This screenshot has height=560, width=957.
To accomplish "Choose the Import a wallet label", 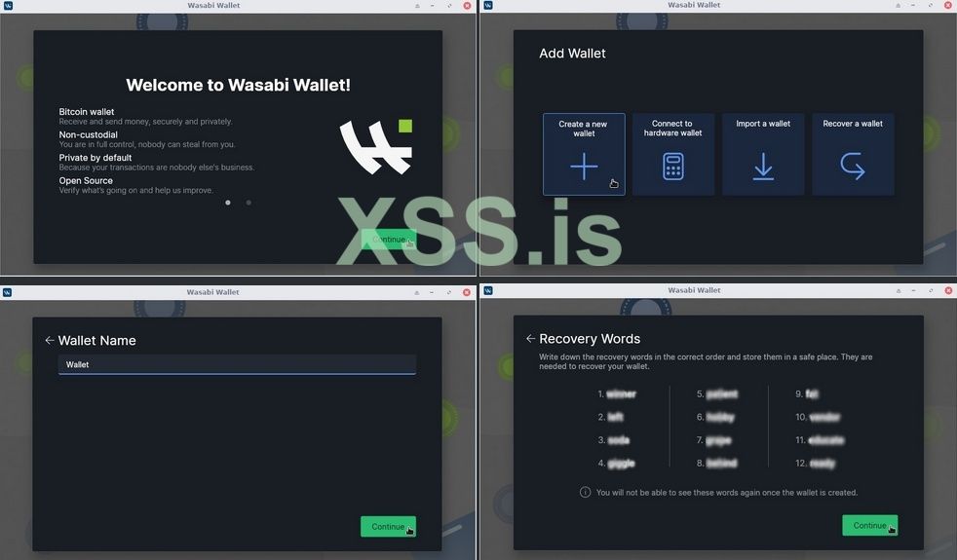I will [763, 124].
